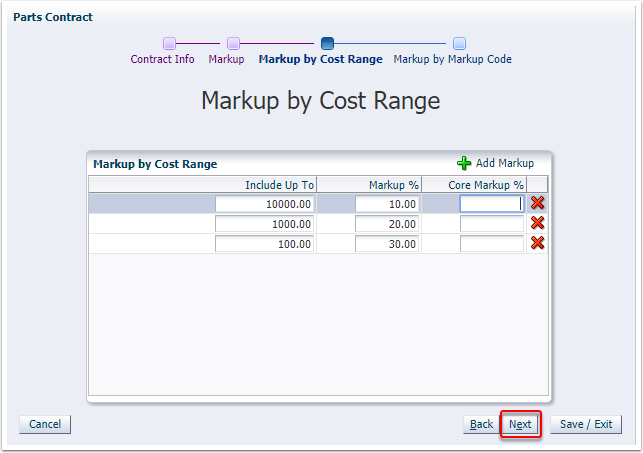Open the Markup by Markup Code step marker

point(459,43)
